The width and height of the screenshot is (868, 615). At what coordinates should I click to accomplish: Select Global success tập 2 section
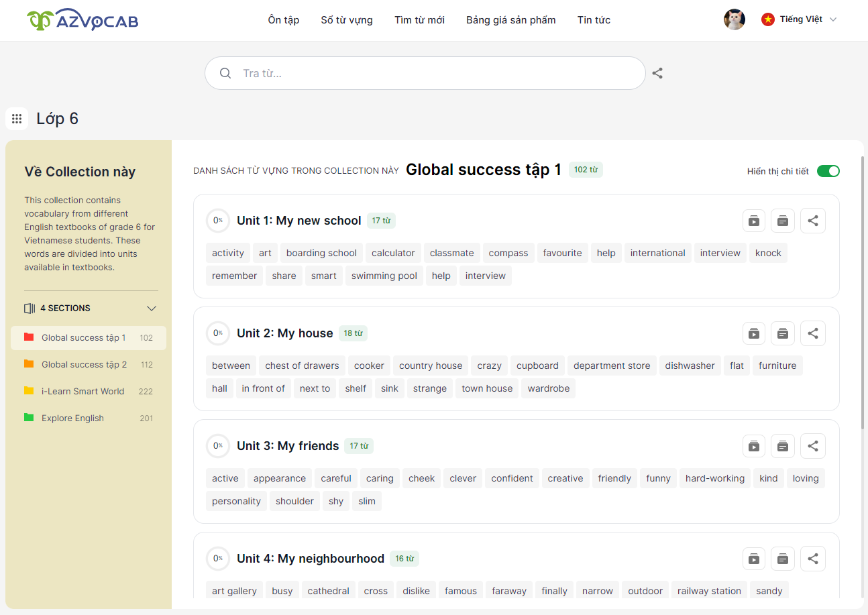[x=89, y=365]
